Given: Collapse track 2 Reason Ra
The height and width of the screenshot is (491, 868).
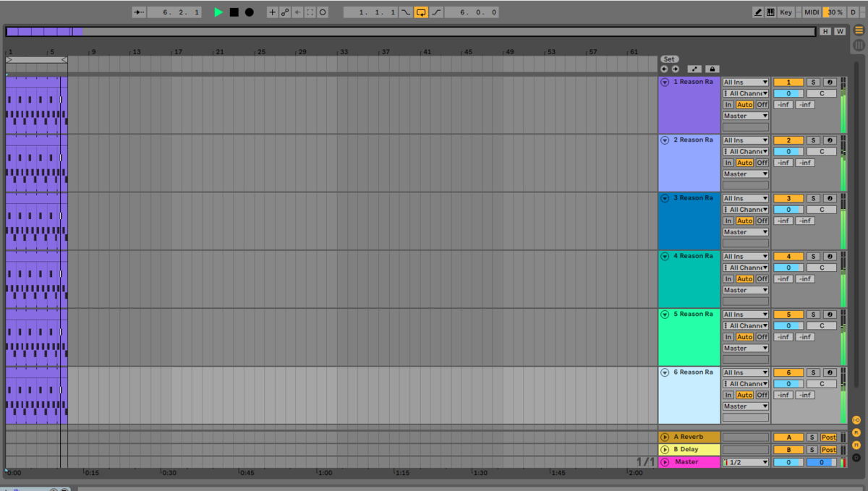Looking at the screenshot, I should tap(665, 140).
